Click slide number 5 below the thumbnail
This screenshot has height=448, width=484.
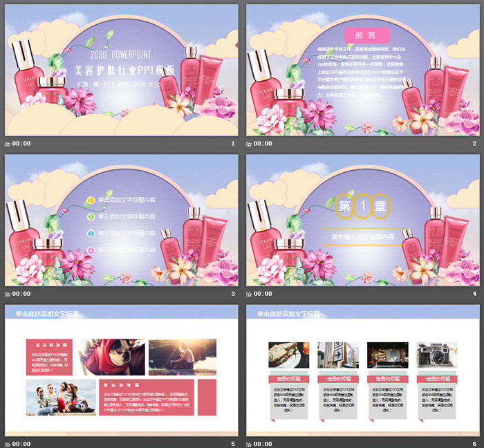point(232,443)
